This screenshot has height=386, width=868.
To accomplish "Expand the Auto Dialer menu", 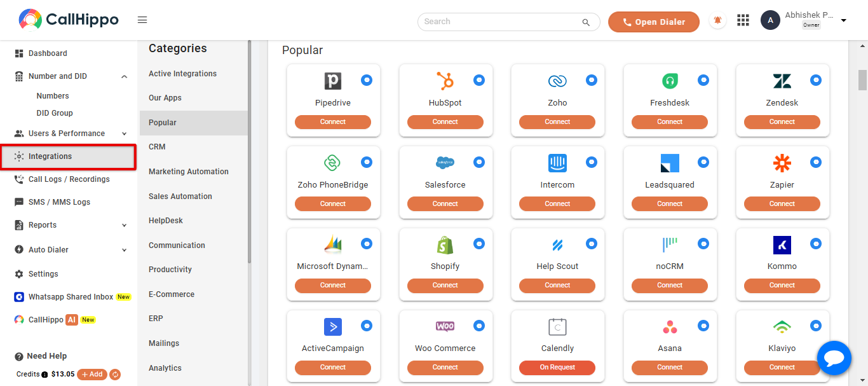I will click(124, 250).
